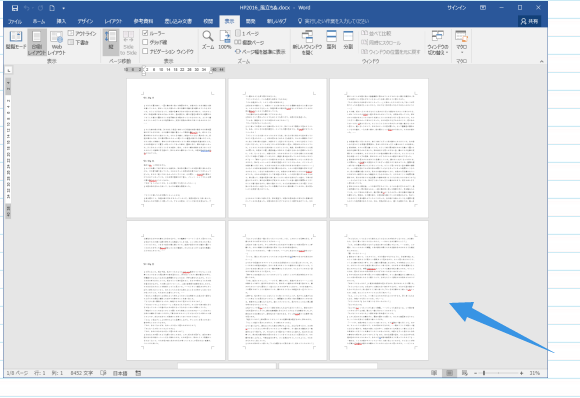Screen dimensions: 580x398
Task: Switch to Read Mode (閲覧モード) view
Action: pyautogui.click(x=16, y=41)
